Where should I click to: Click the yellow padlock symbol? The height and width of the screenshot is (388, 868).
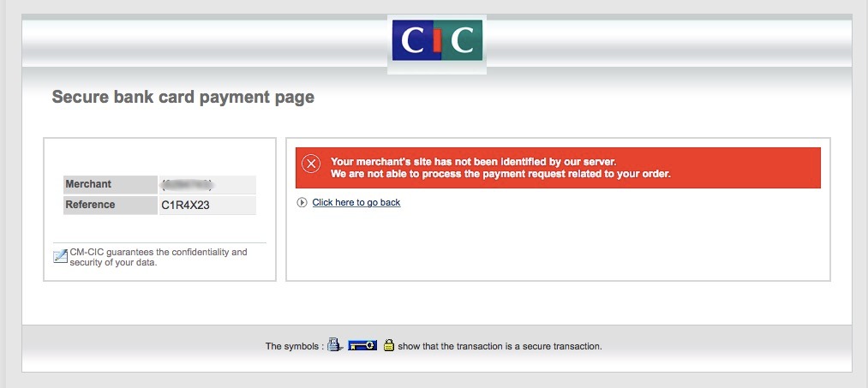389,345
